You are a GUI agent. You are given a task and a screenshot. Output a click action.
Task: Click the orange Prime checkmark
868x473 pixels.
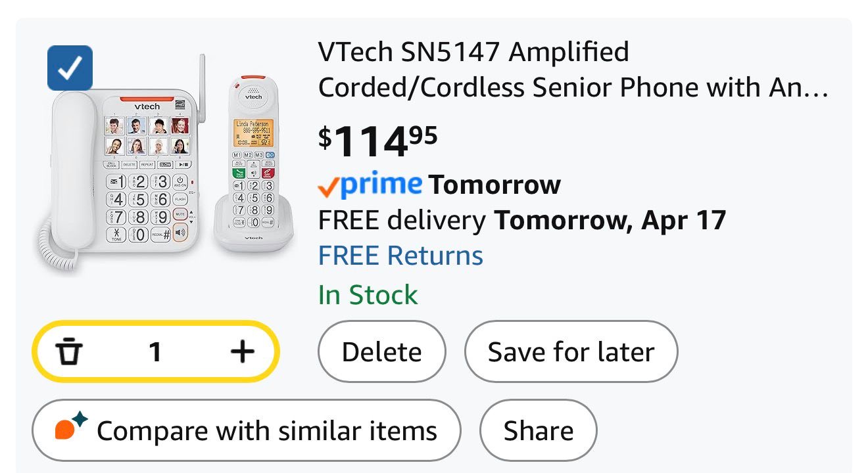(x=327, y=188)
